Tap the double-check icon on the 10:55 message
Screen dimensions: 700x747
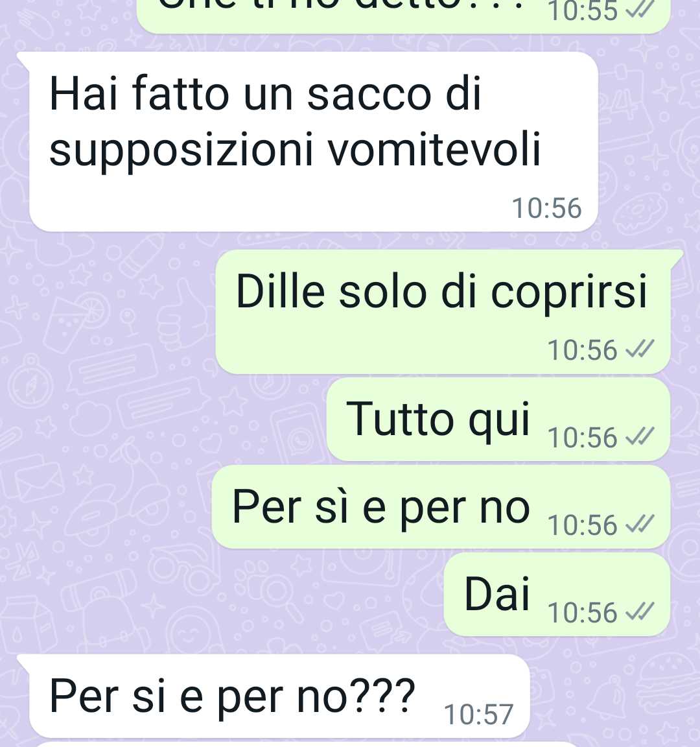[640, 10]
